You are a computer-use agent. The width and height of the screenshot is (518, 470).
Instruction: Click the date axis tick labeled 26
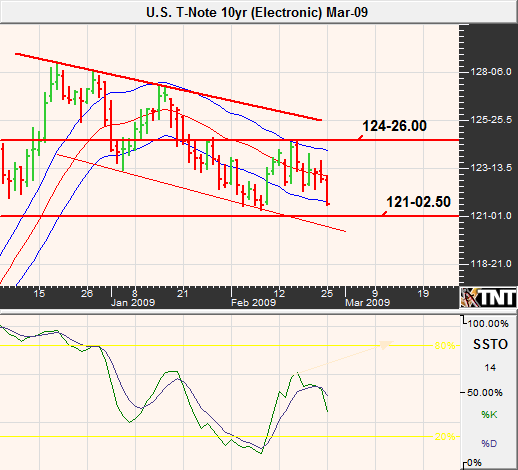[87, 293]
